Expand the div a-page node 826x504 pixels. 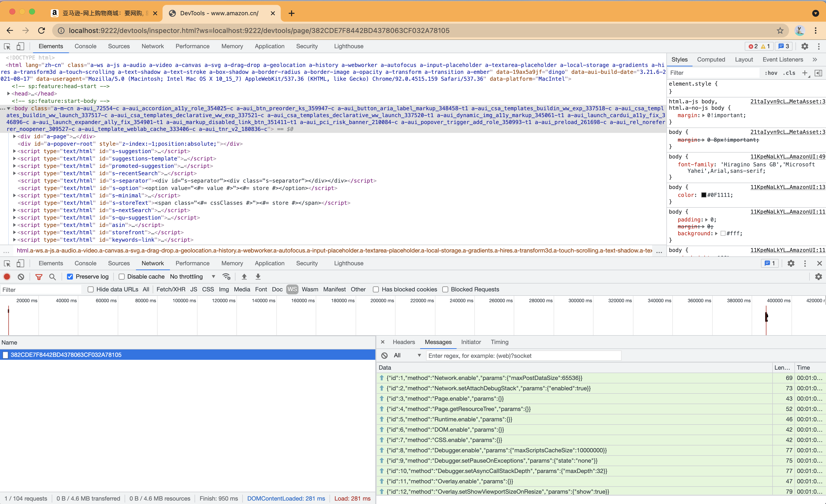15,136
